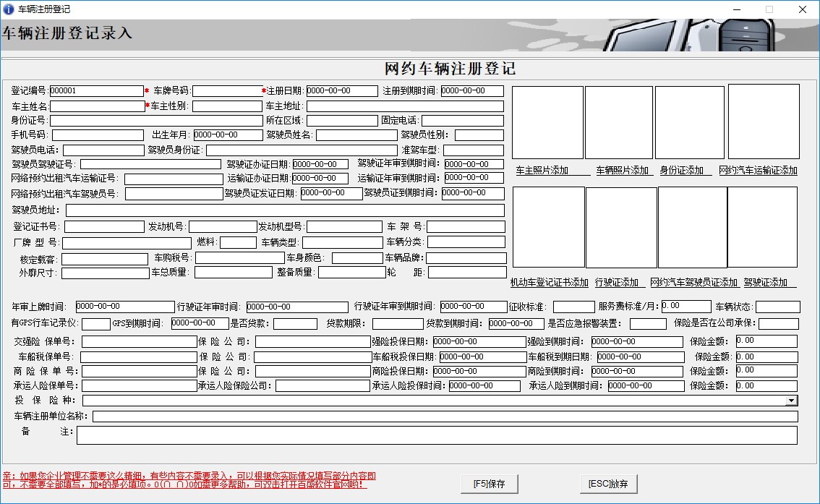This screenshot has width=820, height=504.
Task: Focus the 驾驶证办证日期 date field
Action: click(320, 164)
